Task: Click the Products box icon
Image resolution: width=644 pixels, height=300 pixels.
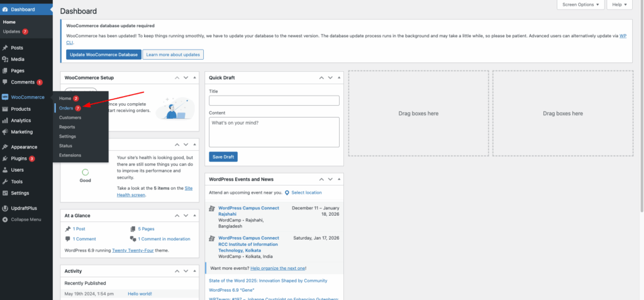Action: (5, 109)
